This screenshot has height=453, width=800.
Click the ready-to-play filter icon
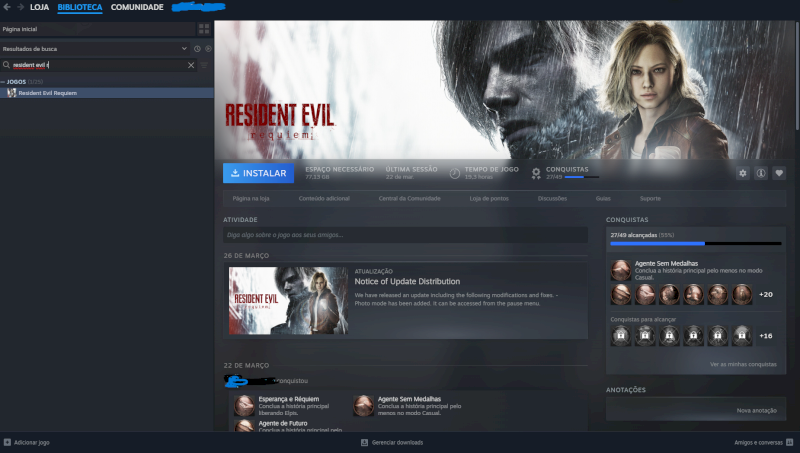point(208,49)
